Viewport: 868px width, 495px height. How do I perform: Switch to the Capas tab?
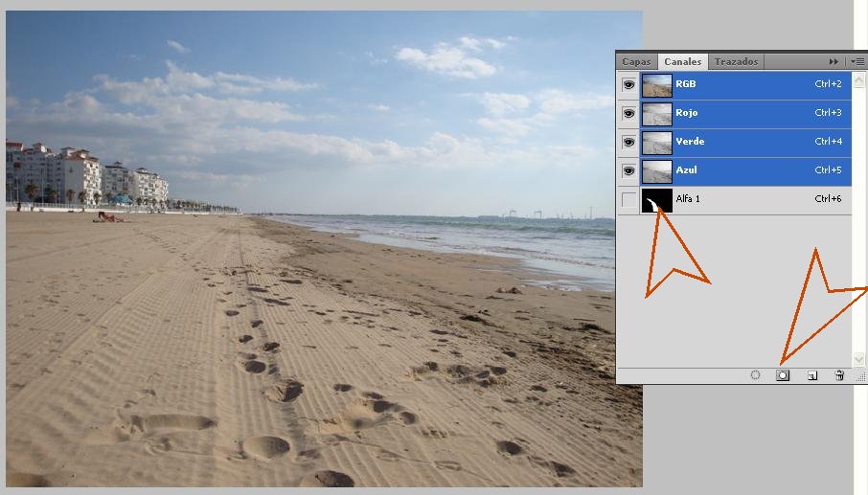pos(636,61)
